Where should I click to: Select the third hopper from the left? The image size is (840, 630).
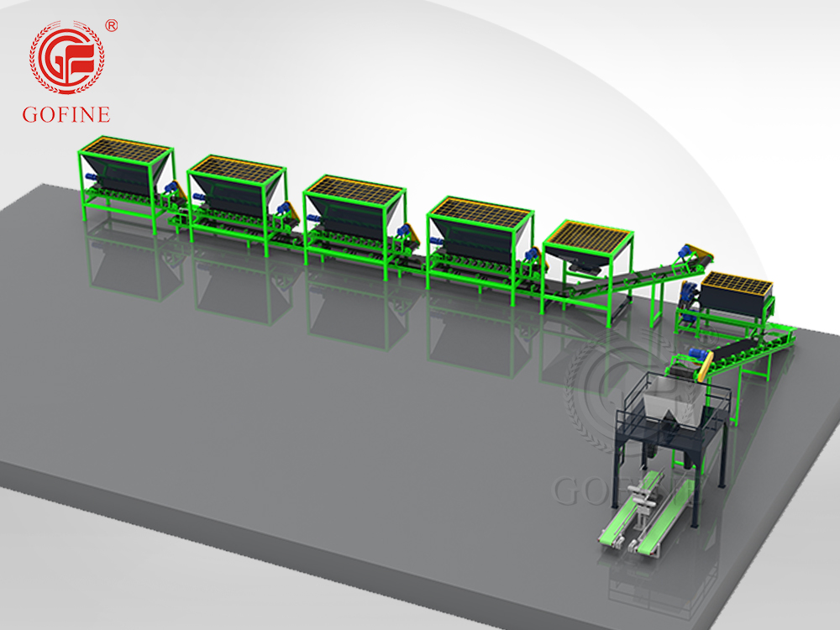pos(353,212)
